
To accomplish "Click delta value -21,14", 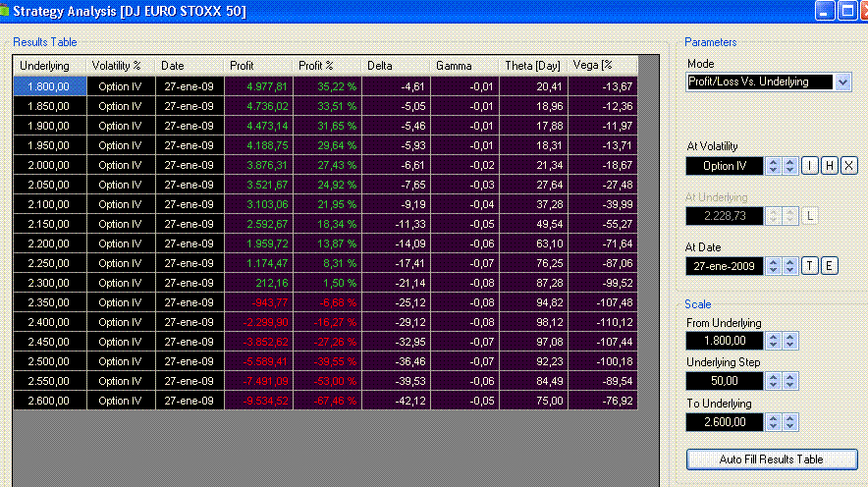I will [x=396, y=283].
